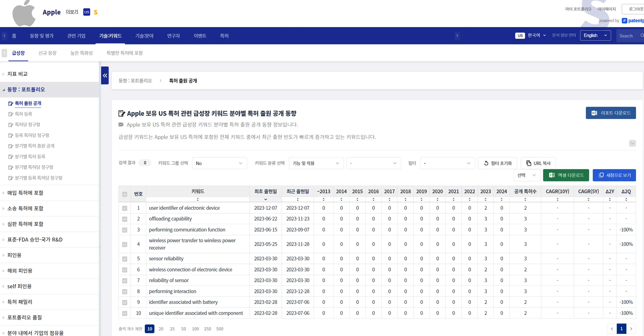Click the blue US badge beside Apple
The height and width of the screenshot is (336, 644).
point(86,12)
